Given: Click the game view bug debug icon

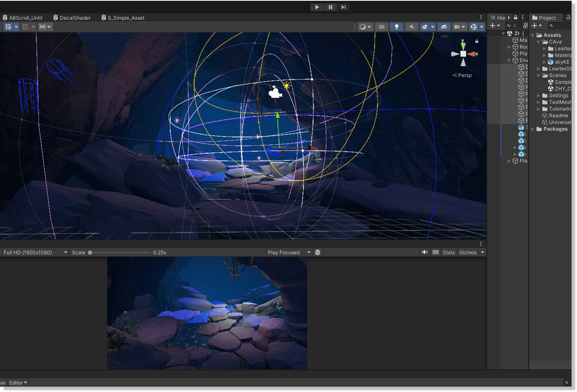Looking at the screenshot, I should coord(318,252).
